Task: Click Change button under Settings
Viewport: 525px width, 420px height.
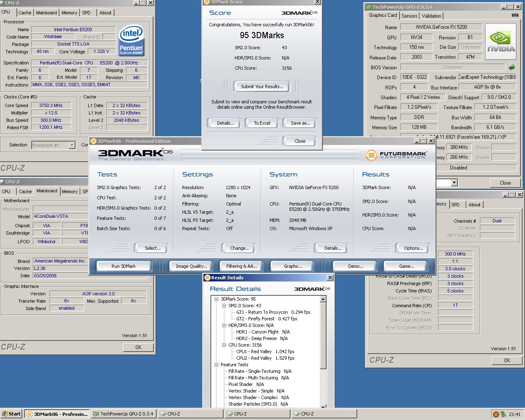Action: tap(240, 248)
